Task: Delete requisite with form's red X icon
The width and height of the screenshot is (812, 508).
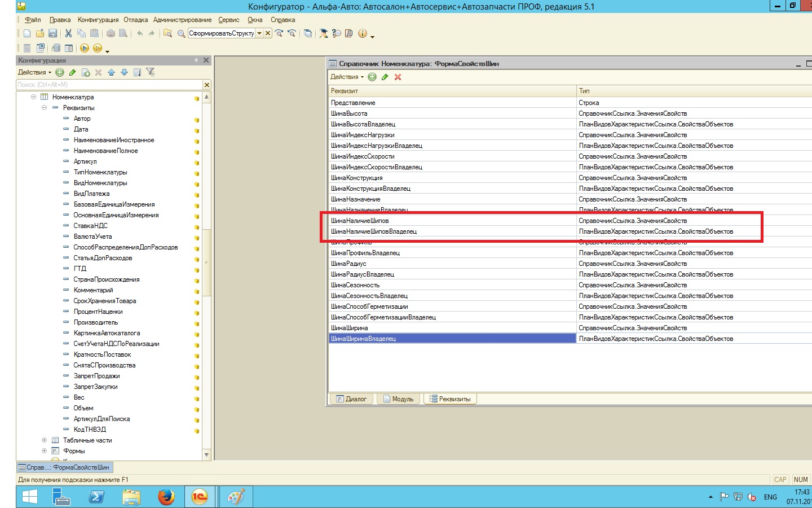Action: click(398, 77)
